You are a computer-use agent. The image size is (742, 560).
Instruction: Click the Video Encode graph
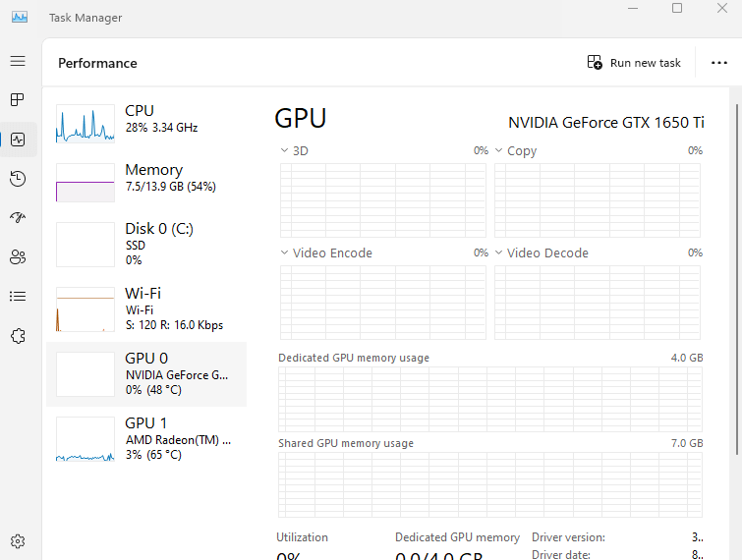[x=383, y=303]
